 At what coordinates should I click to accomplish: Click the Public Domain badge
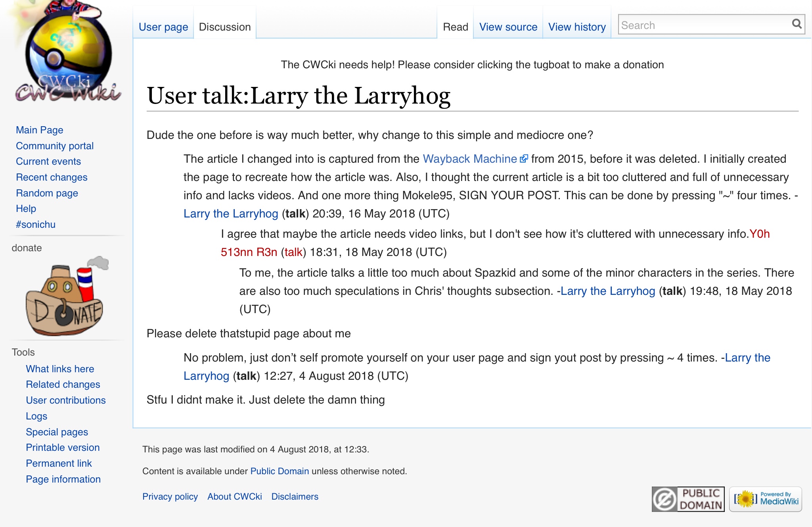[688, 499]
